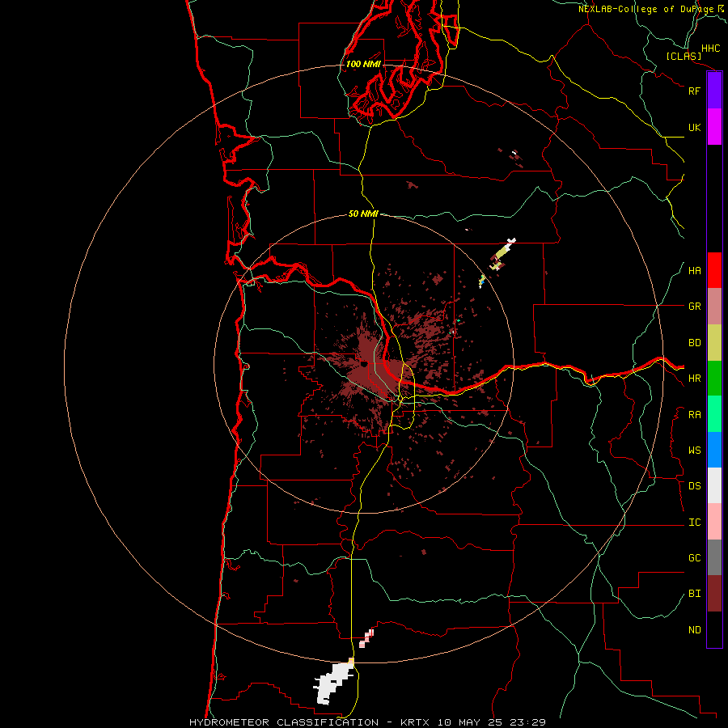This screenshot has width=728, height=728.
Task: Click the 'BI' legend label
Action: click(x=694, y=594)
